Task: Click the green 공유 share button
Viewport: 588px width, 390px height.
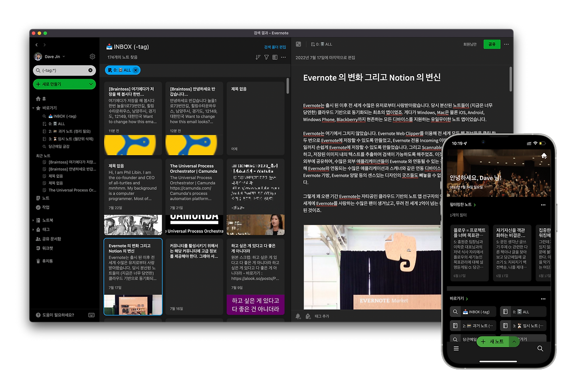Action: pos(492,44)
